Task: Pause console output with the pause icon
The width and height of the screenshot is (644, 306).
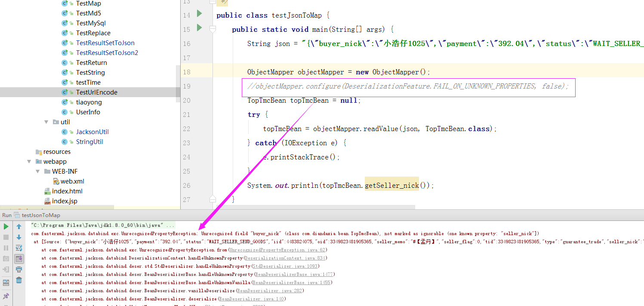Action: (6, 247)
